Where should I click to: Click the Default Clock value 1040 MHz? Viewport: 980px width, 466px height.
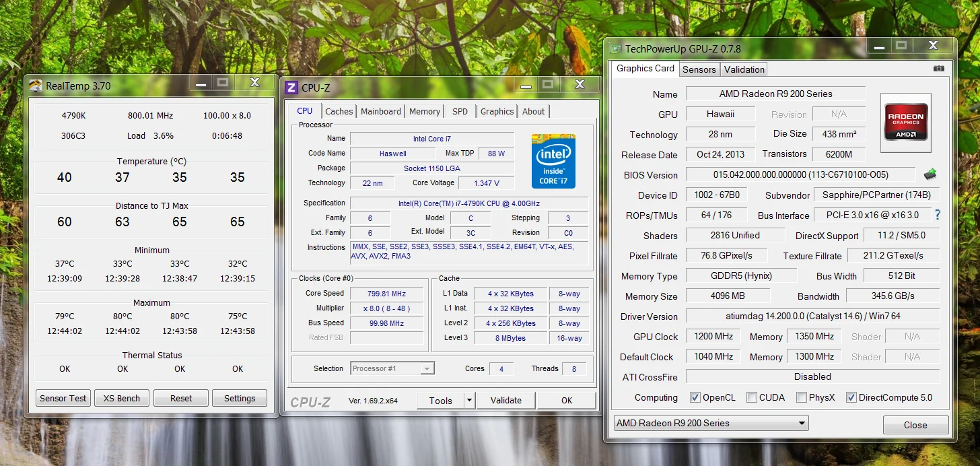coord(713,356)
